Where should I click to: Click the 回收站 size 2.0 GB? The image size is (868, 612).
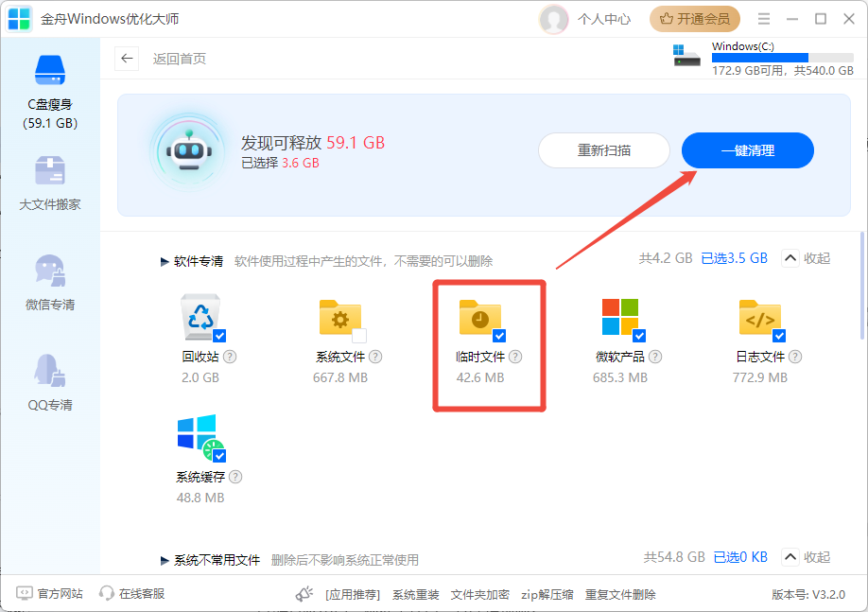point(200,377)
